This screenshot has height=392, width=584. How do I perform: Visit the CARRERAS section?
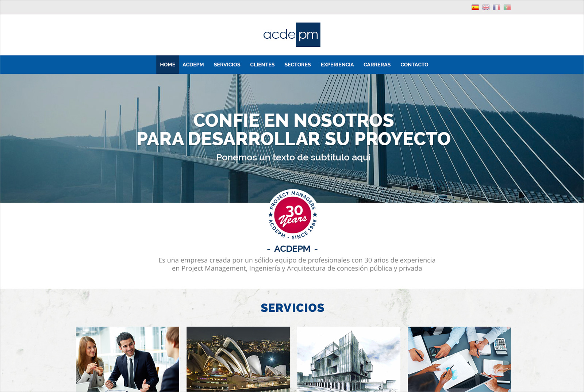(x=377, y=65)
